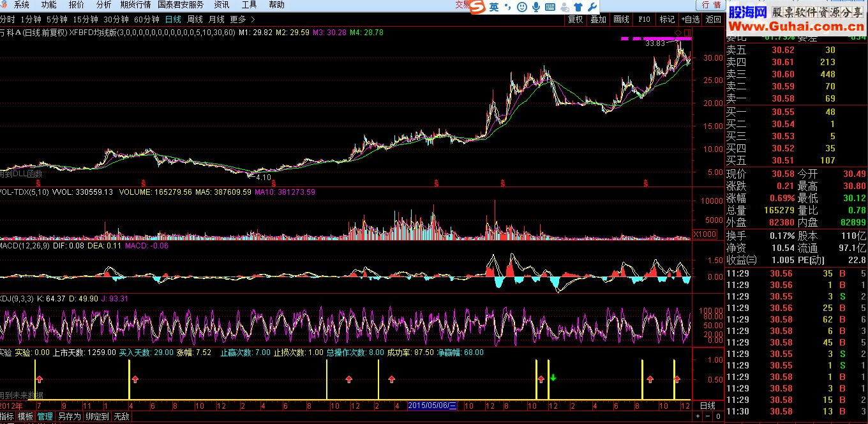Viewport: 868px width, 424px height.
Task: Click the 日线 label at chart bottom right
Action: 708,406
